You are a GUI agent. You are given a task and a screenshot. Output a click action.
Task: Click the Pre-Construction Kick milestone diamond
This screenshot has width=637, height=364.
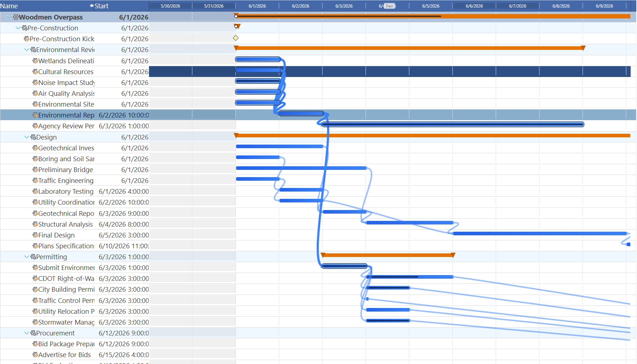click(x=236, y=38)
